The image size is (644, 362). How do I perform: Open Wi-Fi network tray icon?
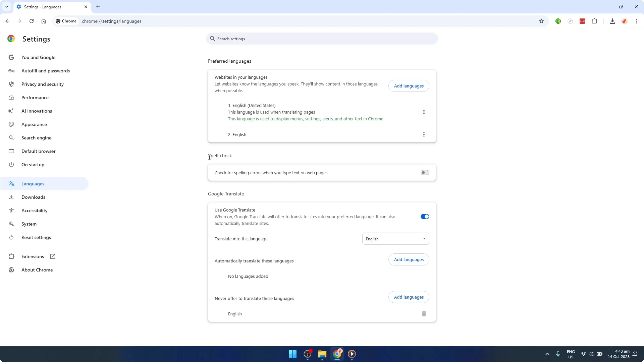coord(583,354)
